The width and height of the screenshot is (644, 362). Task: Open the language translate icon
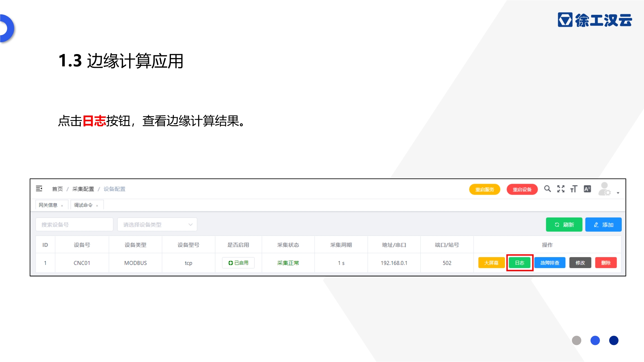click(x=587, y=189)
